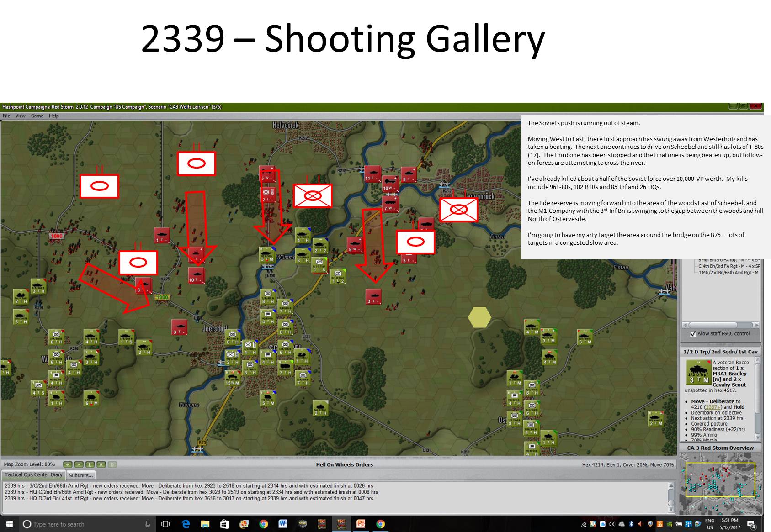This screenshot has width=771, height=532.
Task: Click the unit info panel scroll-up arrow
Action: 758,360
